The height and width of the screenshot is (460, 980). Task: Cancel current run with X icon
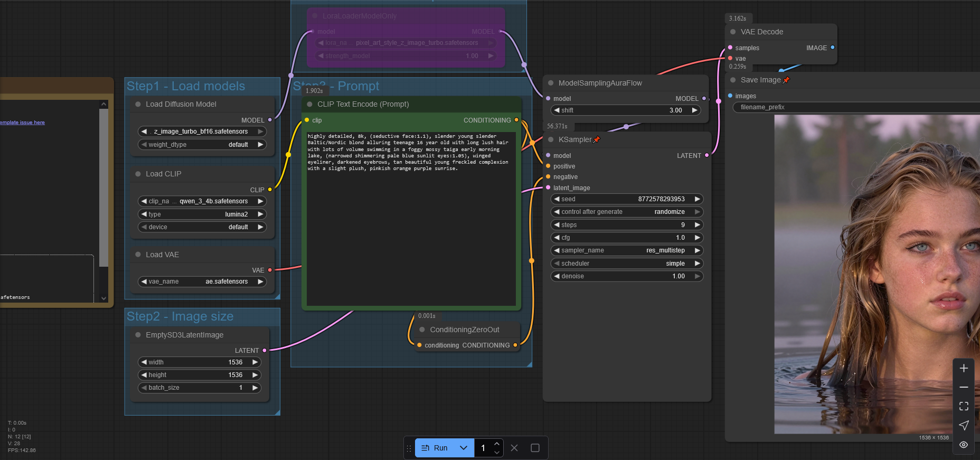pyautogui.click(x=514, y=448)
